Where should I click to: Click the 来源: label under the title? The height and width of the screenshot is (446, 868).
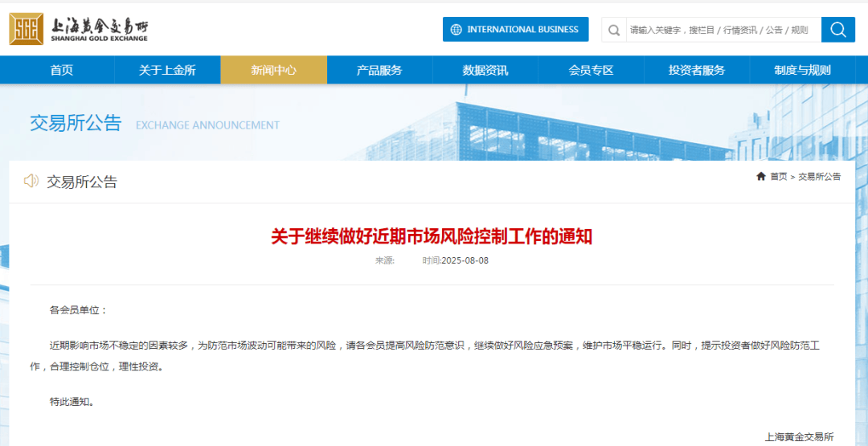[385, 260]
